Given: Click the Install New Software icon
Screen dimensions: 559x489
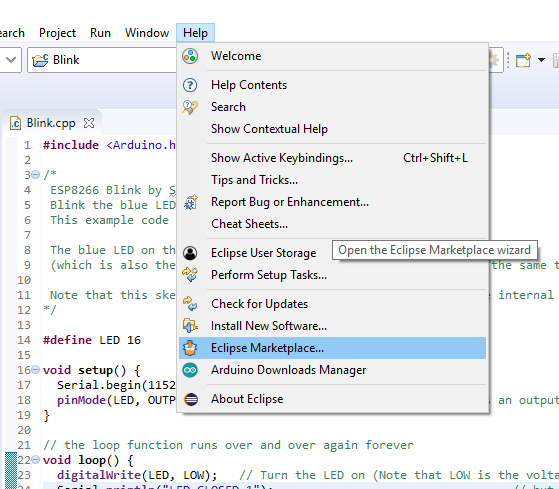Looking at the screenshot, I should point(190,326).
